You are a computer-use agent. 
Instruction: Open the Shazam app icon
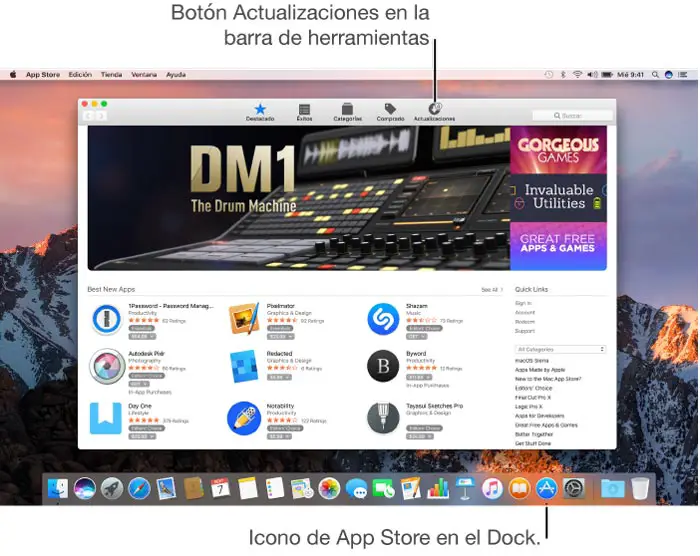383,319
